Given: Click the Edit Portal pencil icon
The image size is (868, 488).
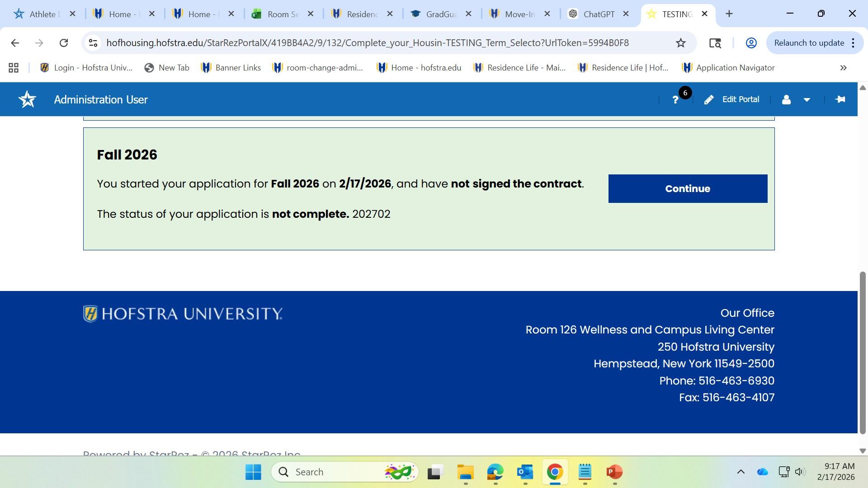Looking at the screenshot, I should click(709, 100).
